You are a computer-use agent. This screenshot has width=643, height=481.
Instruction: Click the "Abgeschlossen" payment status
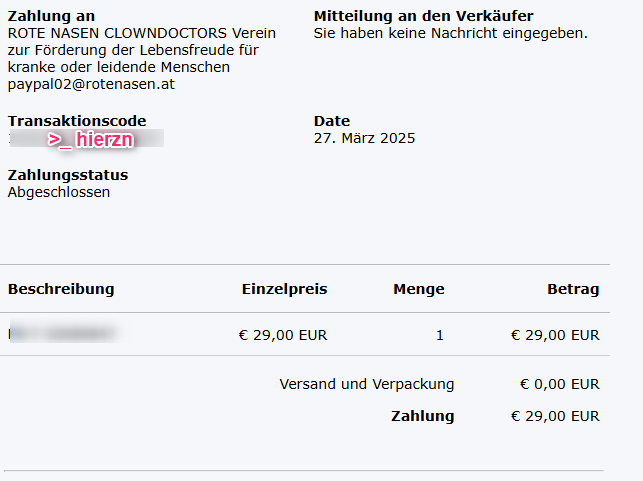coord(59,192)
